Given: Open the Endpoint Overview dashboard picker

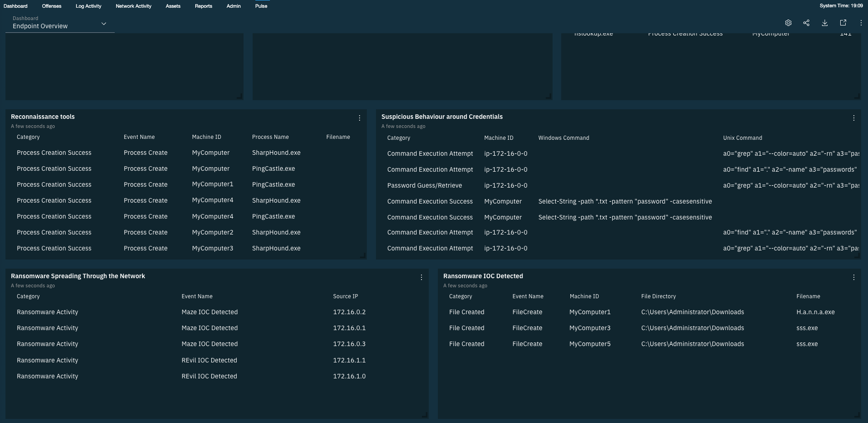Looking at the screenshot, I should [x=40, y=26].
